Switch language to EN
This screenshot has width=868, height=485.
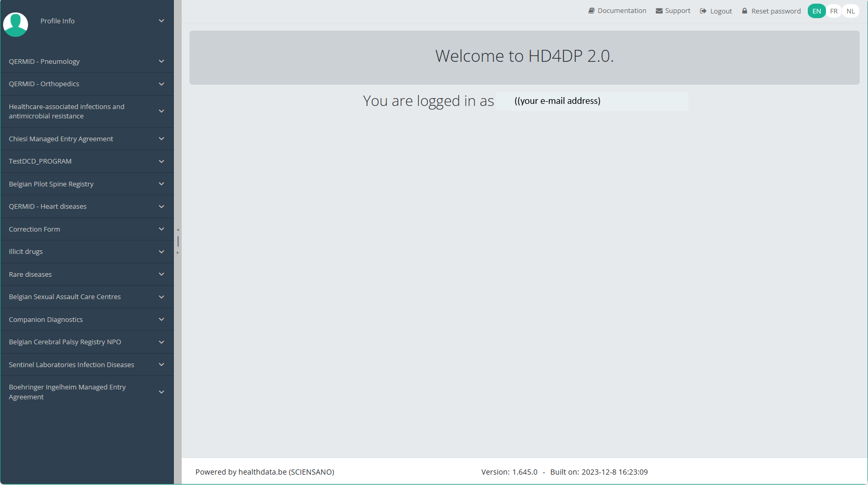pyautogui.click(x=816, y=11)
